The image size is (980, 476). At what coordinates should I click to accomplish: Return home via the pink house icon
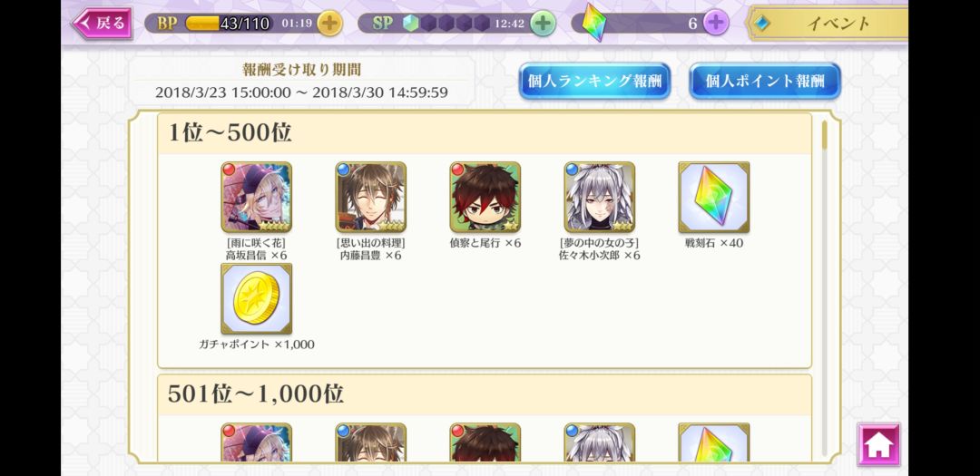click(x=878, y=445)
